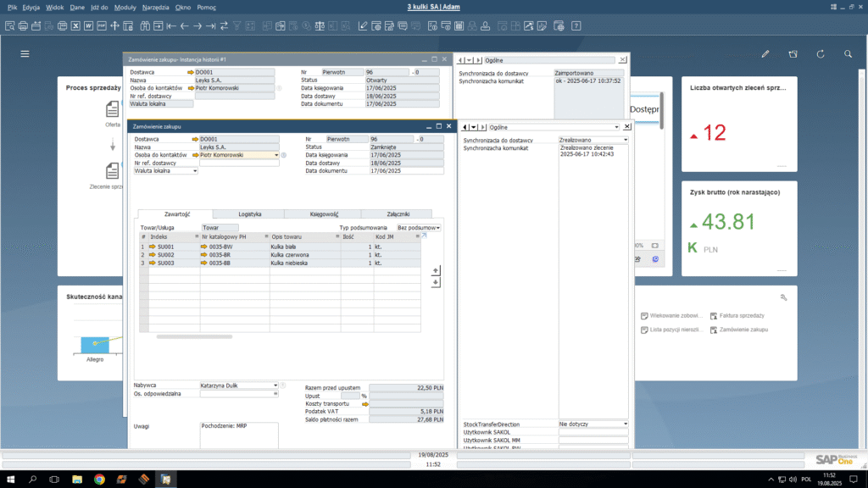
Task: Click the wrench icon on the shortcuts widget
Action: [784, 297]
